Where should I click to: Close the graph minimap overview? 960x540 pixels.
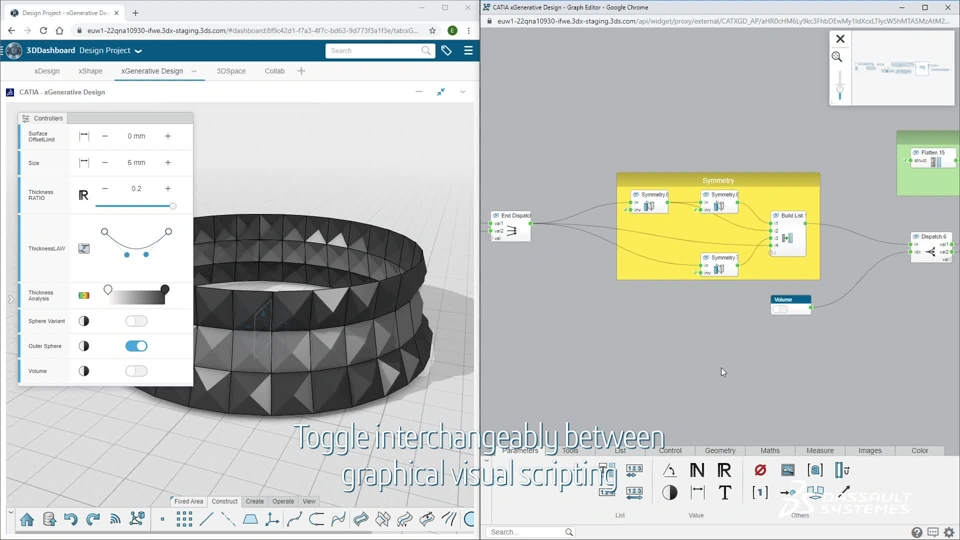click(x=840, y=39)
